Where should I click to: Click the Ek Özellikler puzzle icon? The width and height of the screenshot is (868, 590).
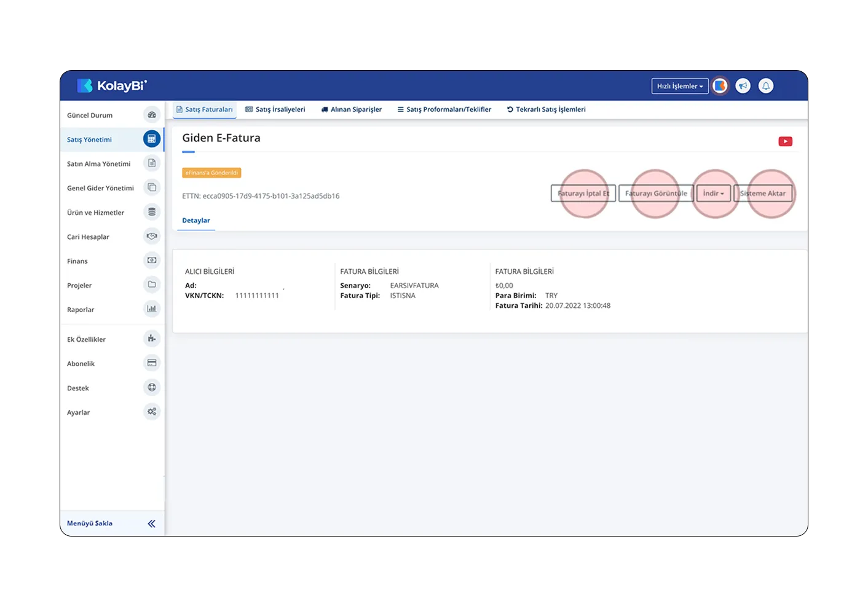[x=152, y=339]
